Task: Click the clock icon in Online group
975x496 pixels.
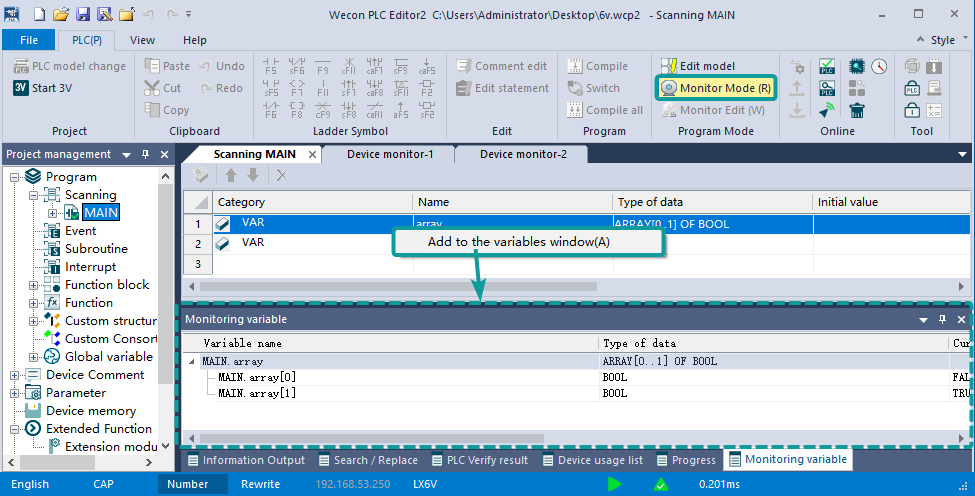Action: (x=879, y=66)
